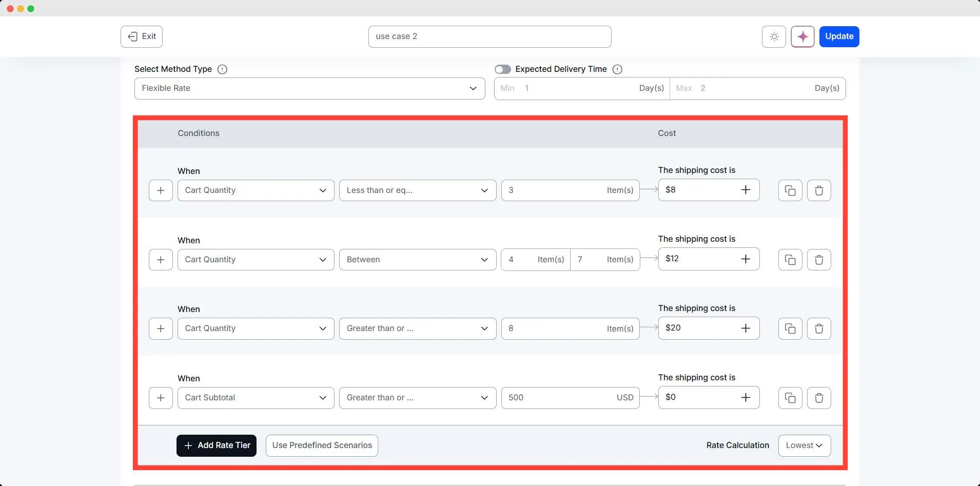
Task: Open Use Predefined Scenarios
Action: 321,445
